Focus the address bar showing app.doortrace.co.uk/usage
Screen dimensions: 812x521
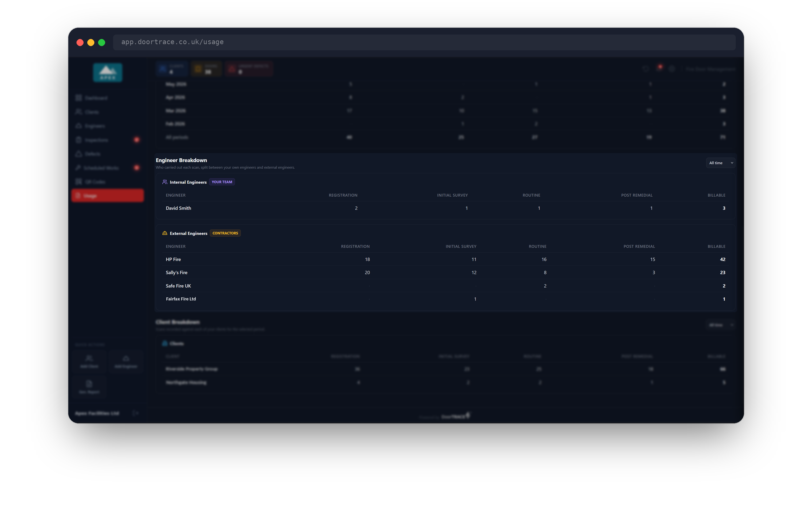424,42
